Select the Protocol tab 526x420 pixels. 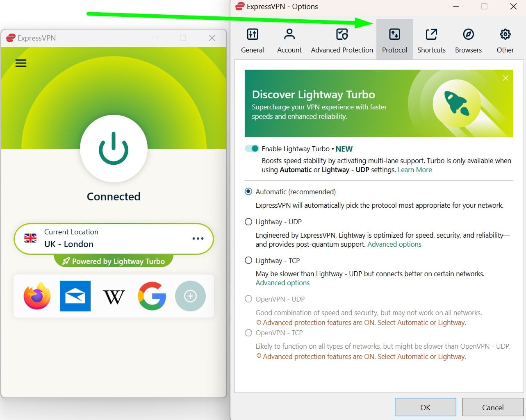click(x=395, y=40)
